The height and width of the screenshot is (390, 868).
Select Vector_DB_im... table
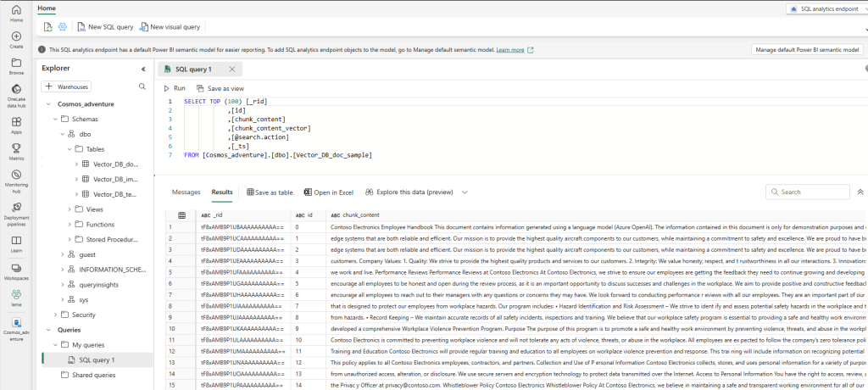click(x=115, y=179)
